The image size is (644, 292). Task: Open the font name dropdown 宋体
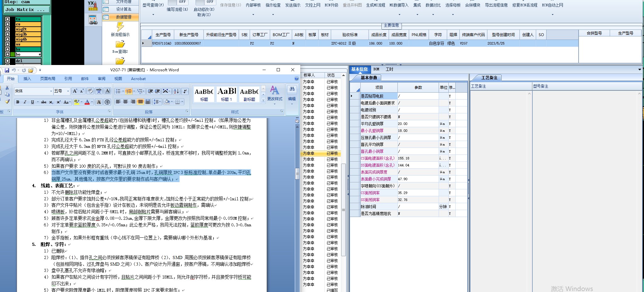[x=51, y=91]
